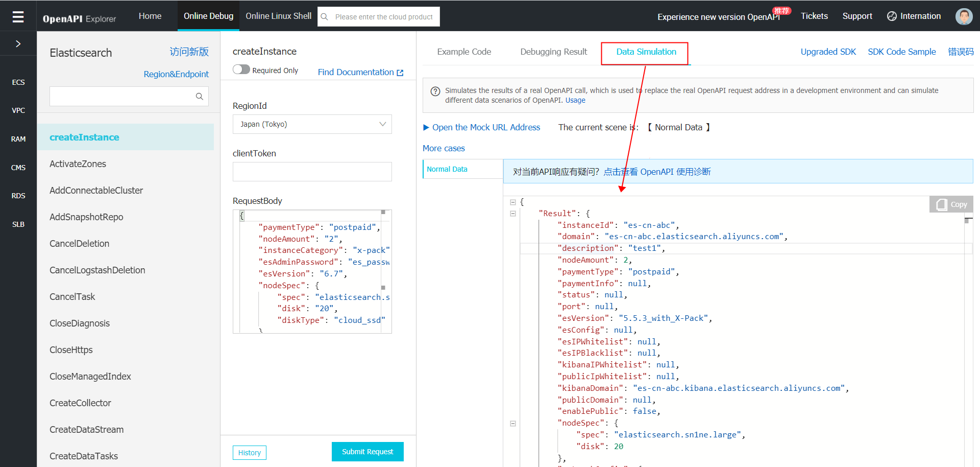Copy the JSON result
980x467 pixels.
[x=951, y=204]
